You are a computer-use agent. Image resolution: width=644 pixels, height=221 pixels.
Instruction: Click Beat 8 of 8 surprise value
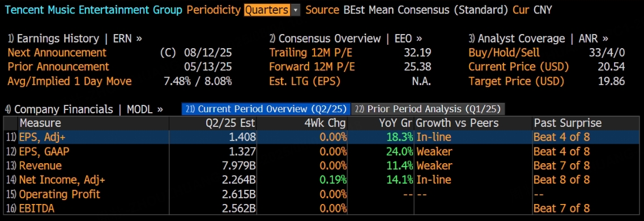(561, 180)
